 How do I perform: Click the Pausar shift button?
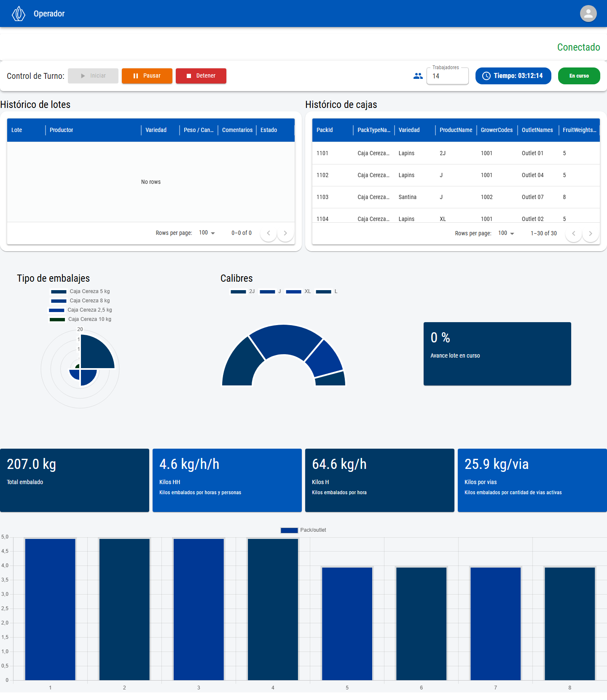tap(147, 76)
